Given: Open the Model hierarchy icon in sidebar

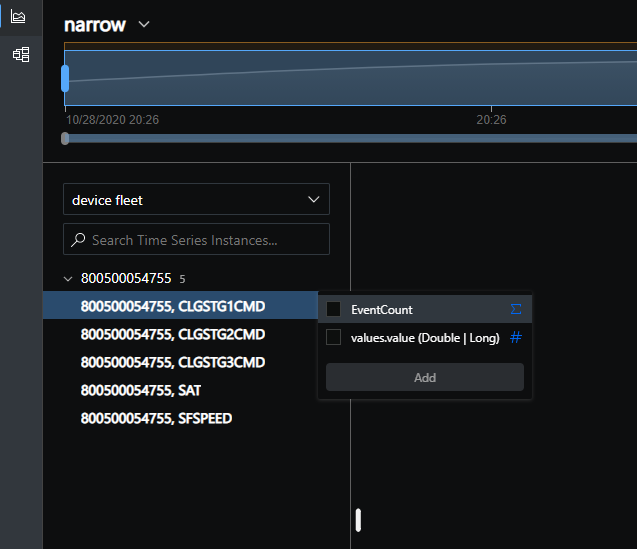Looking at the screenshot, I should pyautogui.click(x=21, y=54).
